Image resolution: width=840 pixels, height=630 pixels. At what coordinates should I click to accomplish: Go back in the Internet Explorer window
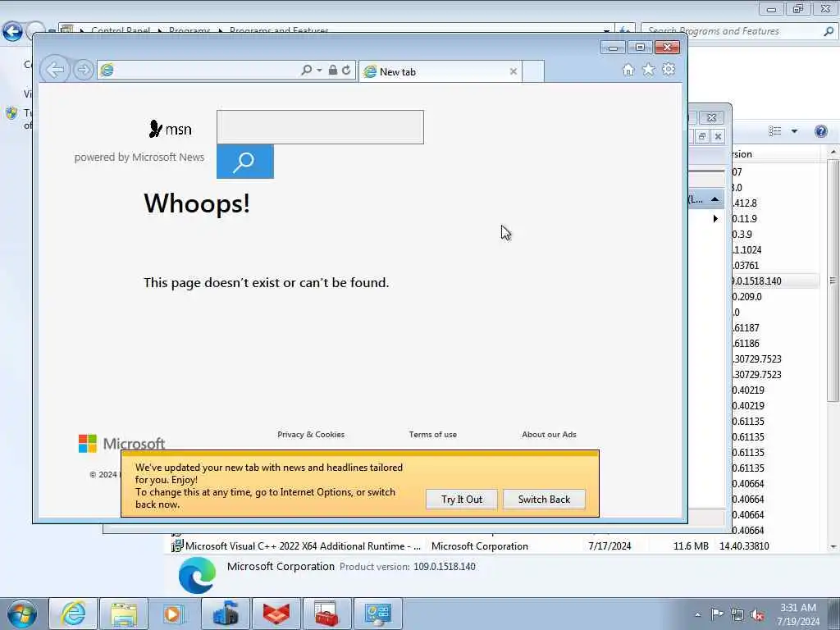[x=55, y=70]
